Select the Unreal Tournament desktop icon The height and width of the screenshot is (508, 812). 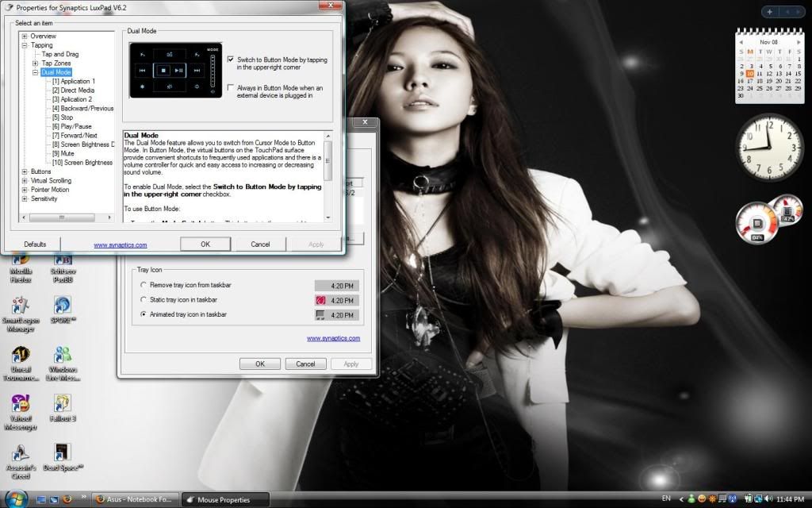[21, 364]
